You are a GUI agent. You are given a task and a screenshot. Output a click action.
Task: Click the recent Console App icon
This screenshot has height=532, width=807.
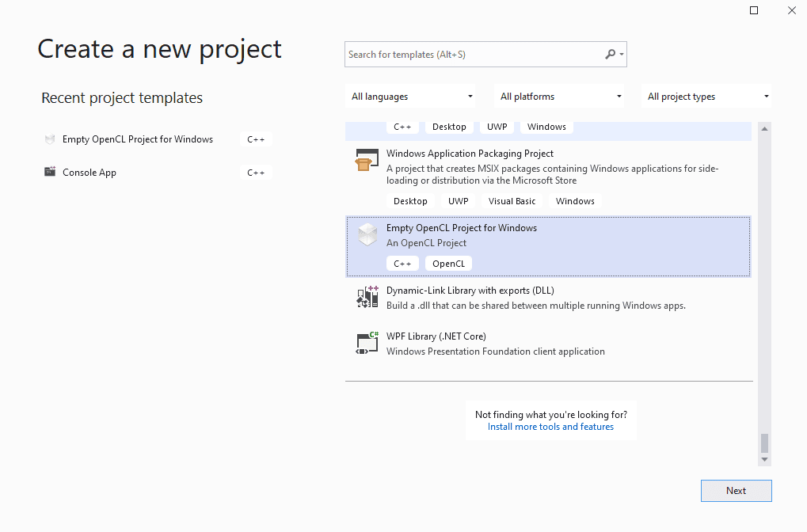point(50,172)
